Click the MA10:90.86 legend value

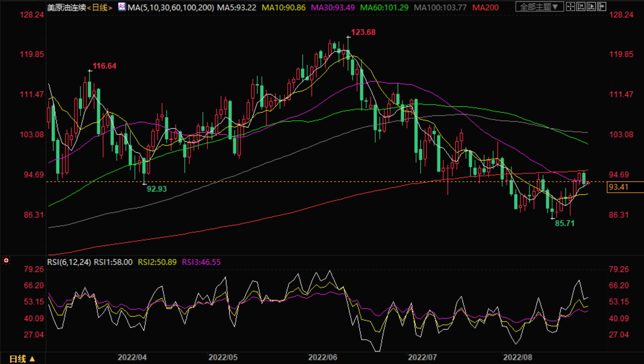tap(283, 8)
